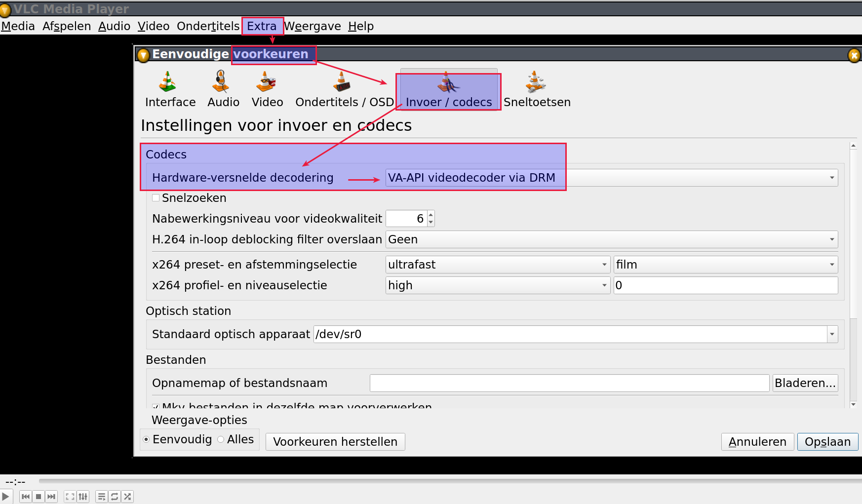Open the Ondertitels menu

coord(208,26)
